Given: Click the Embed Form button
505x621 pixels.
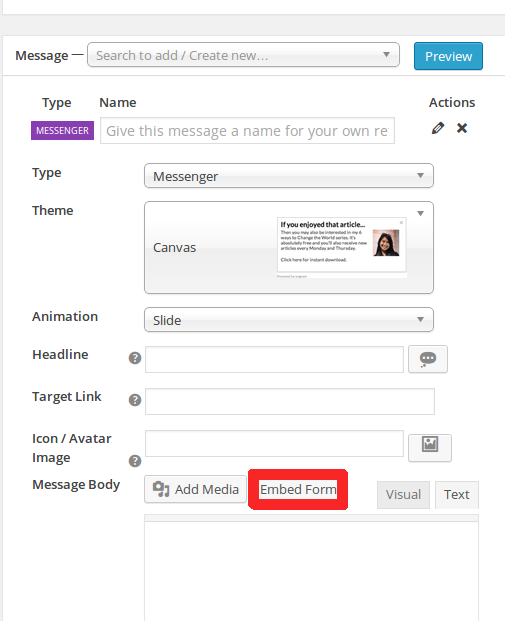Looking at the screenshot, I should pyautogui.click(x=298, y=490).
